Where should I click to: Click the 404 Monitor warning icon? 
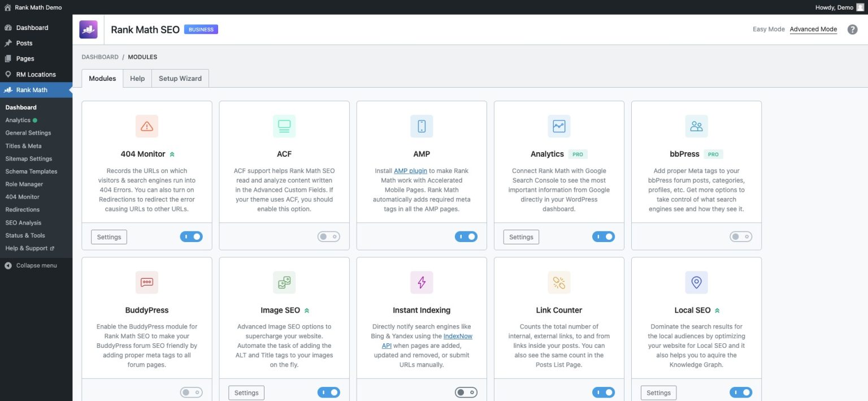(x=146, y=126)
